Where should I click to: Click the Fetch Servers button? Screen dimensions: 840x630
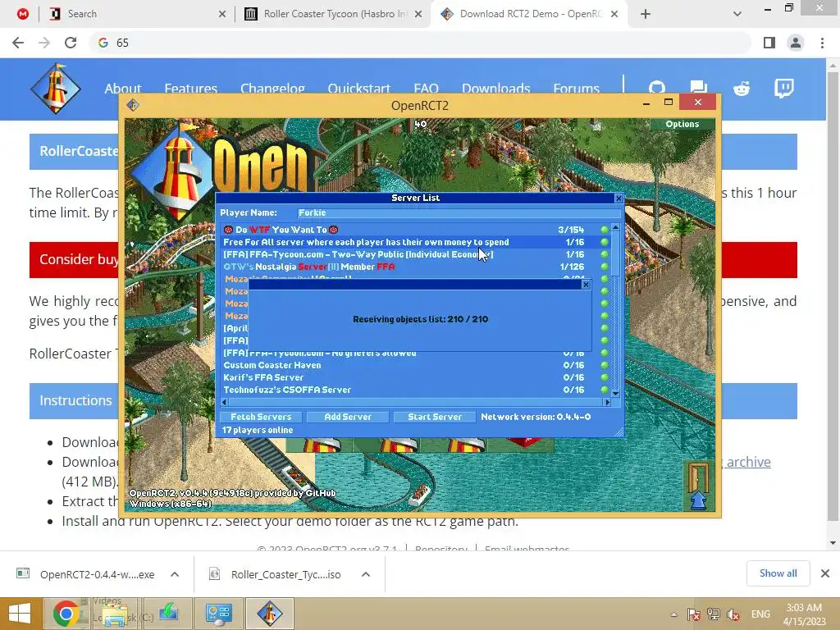click(x=261, y=417)
